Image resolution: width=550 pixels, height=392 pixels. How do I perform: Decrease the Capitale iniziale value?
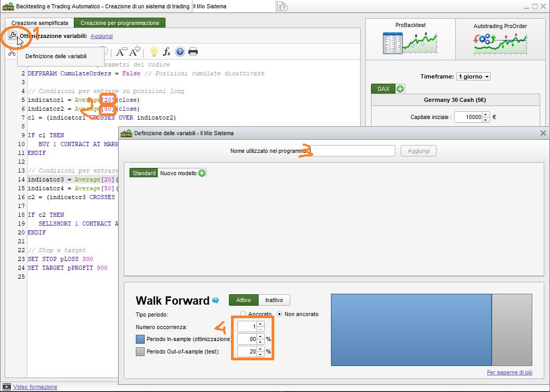pos(486,120)
